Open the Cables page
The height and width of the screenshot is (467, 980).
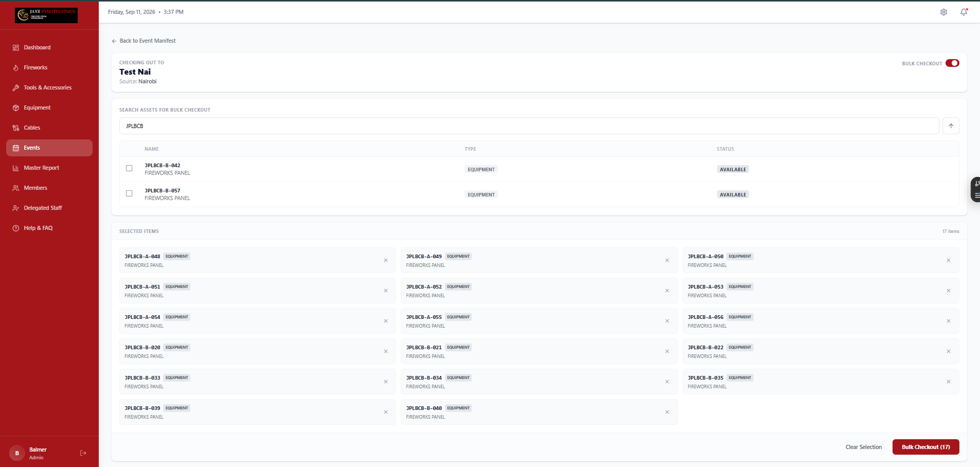tap(49, 128)
